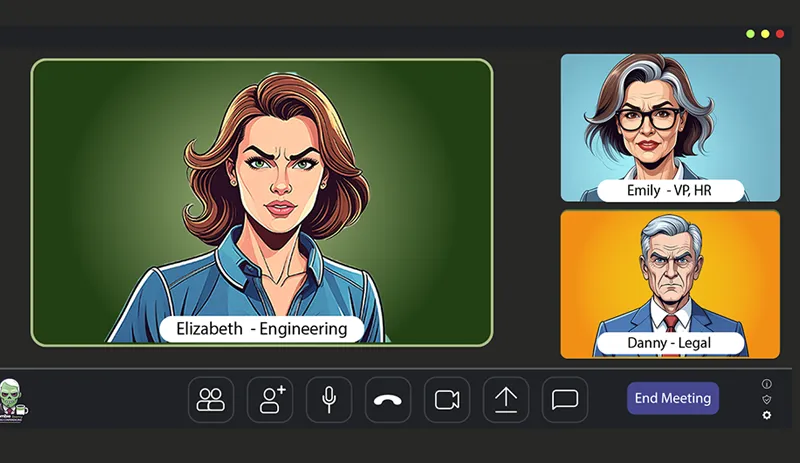Click the yellow window control dot

click(x=765, y=34)
